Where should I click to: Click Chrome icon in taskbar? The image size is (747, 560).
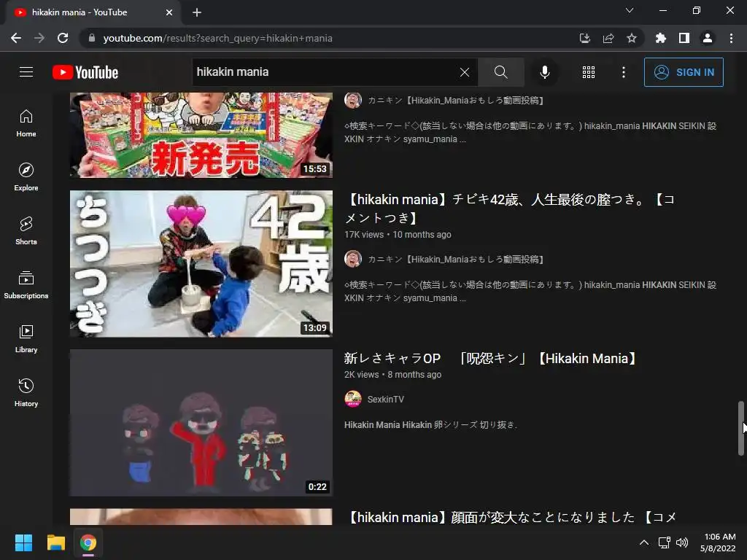(88, 542)
